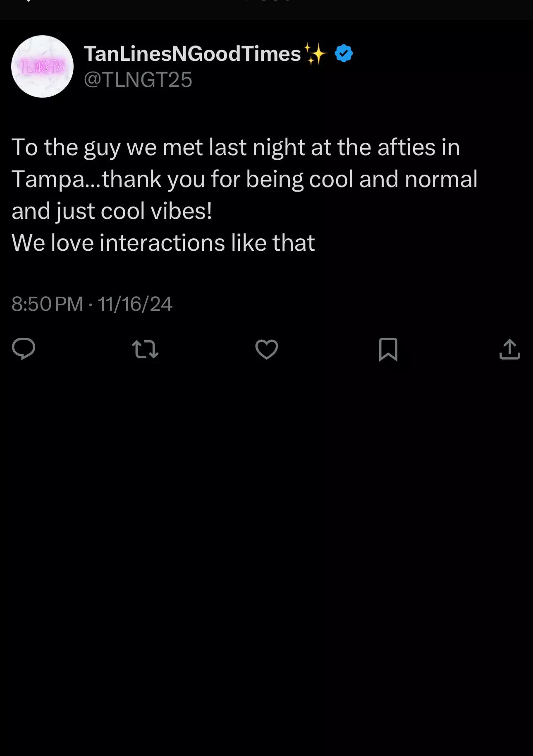Open the TLNGT25 profile picture
This screenshot has width=533, height=756.
coord(42,67)
